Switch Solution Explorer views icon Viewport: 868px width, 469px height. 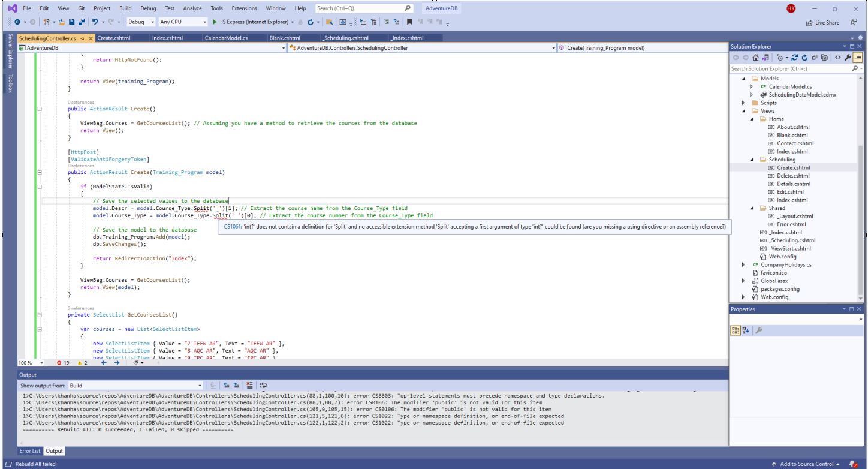point(766,58)
